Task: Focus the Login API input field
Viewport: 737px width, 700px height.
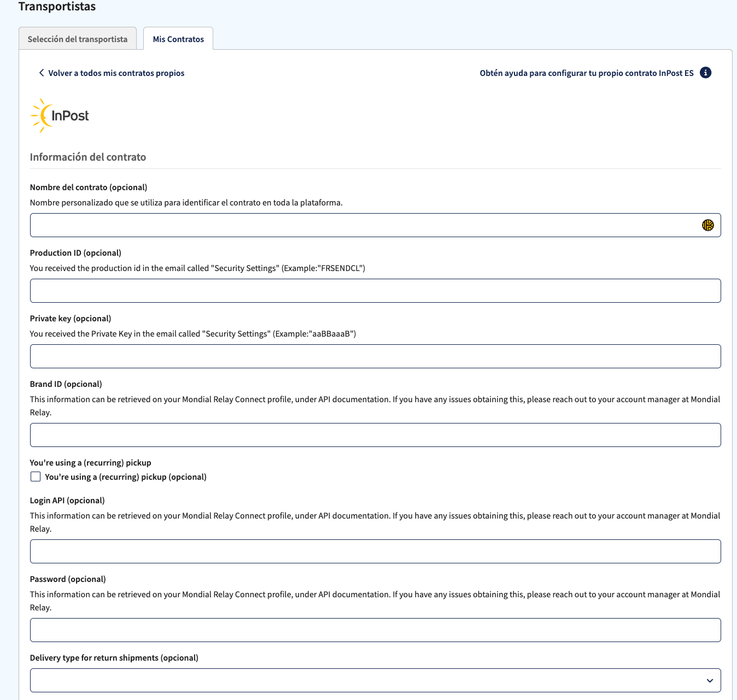Action: coord(375,551)
